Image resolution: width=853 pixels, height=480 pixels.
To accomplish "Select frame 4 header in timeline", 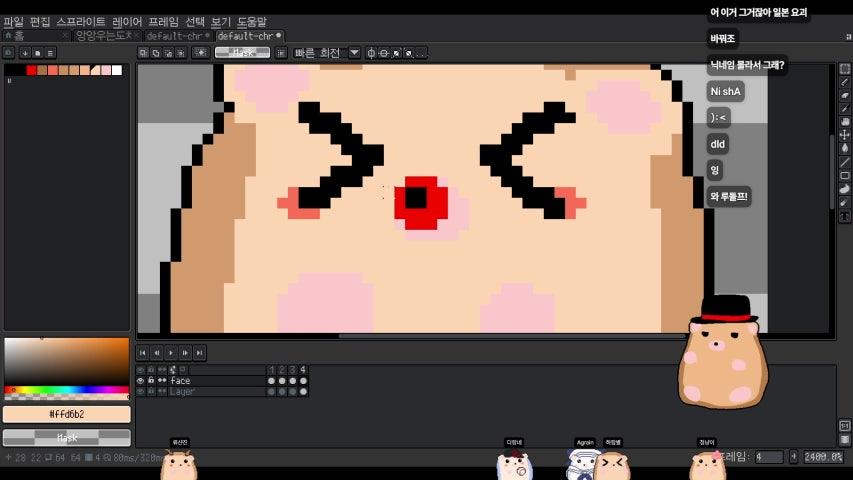I will 303,370.
